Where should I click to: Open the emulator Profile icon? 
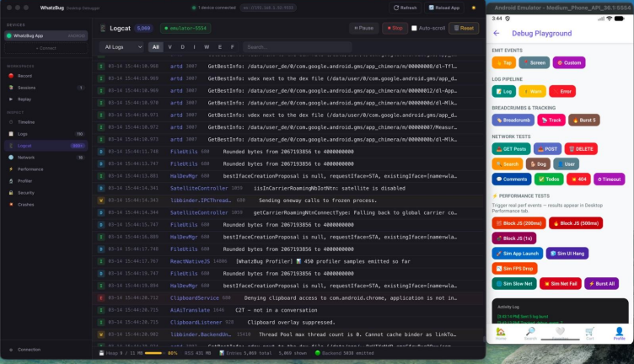(x=619, y=333)
